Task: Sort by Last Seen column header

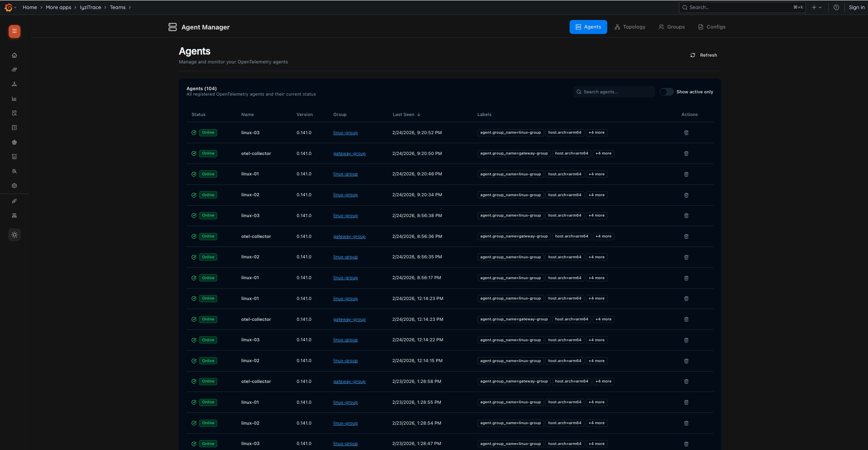Action: pyautogui.click(x=407, y=115)
